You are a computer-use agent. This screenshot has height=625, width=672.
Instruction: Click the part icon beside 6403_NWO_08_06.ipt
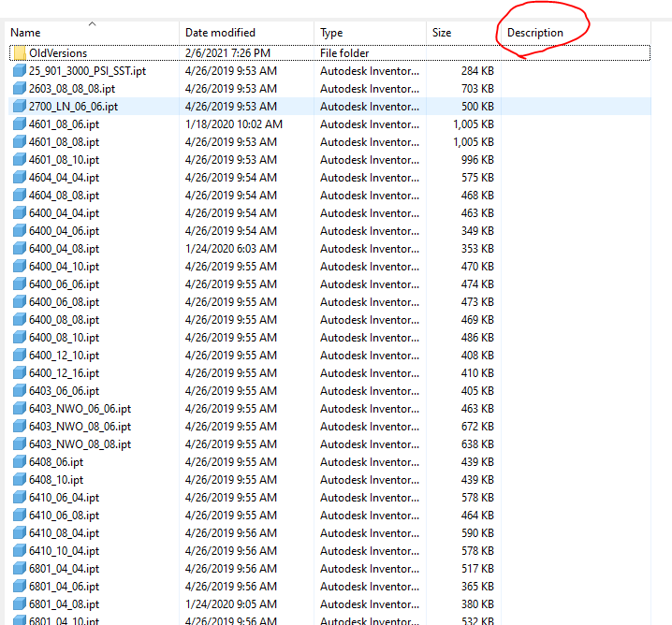pos(20,427)
